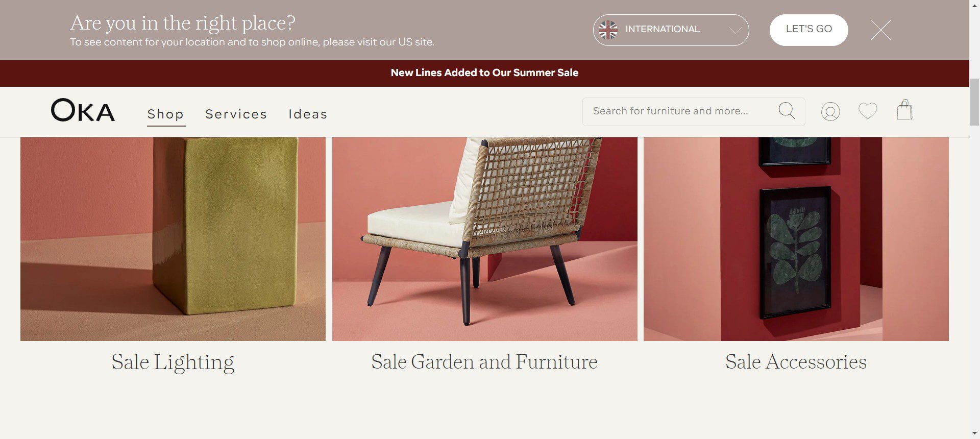Click the LET'S GO button
The width and height of the screenshot is (980, 439).
pos(808,30)
